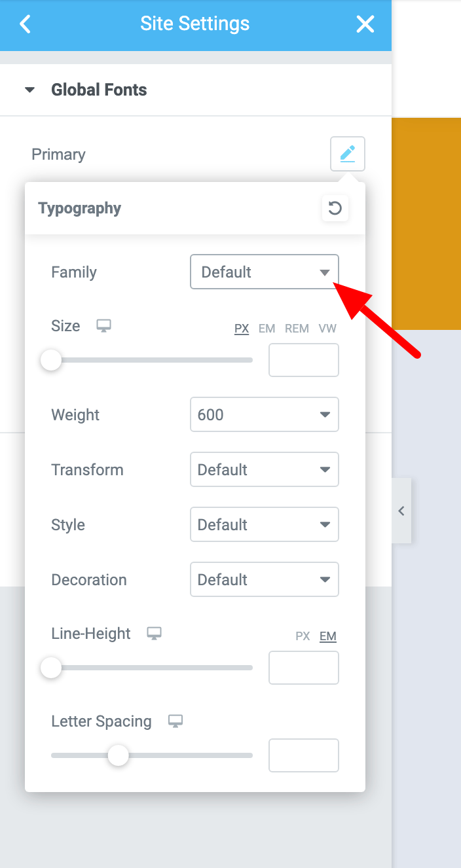
Task: Click the Letter Spacing slider handle
Action: pyautogui.click(x=119, y=755)
